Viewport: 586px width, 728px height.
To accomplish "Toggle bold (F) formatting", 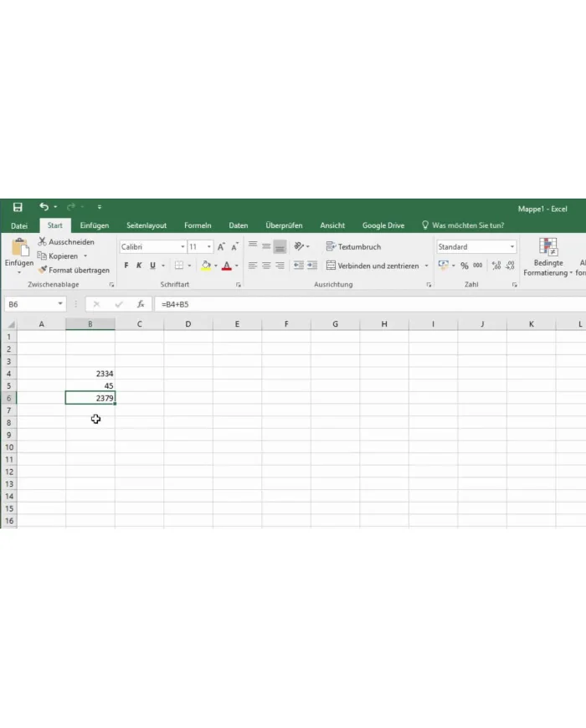I will [x=126, y=266].
